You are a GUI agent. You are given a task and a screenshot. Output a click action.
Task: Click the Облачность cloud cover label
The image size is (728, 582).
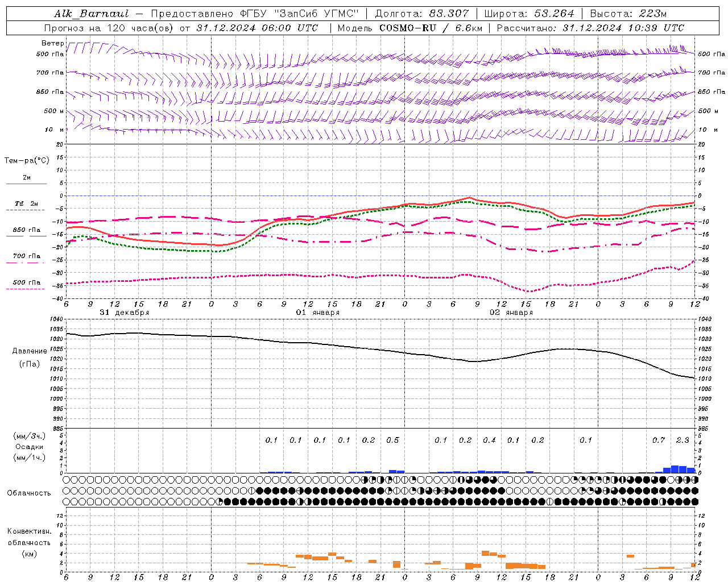click(x=29, y=493)
